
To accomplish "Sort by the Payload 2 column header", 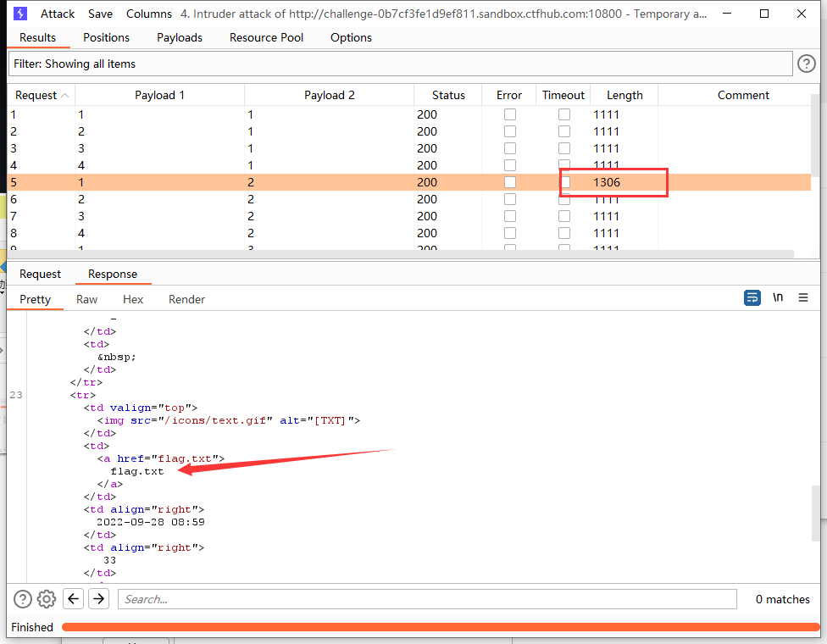I will pyautogui.click(x=329, y=95).
